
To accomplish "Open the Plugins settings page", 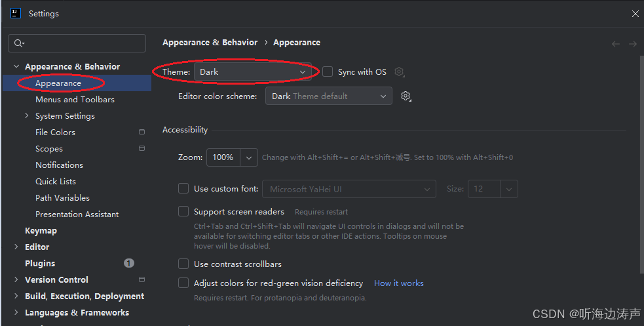I will pos(40,263).
